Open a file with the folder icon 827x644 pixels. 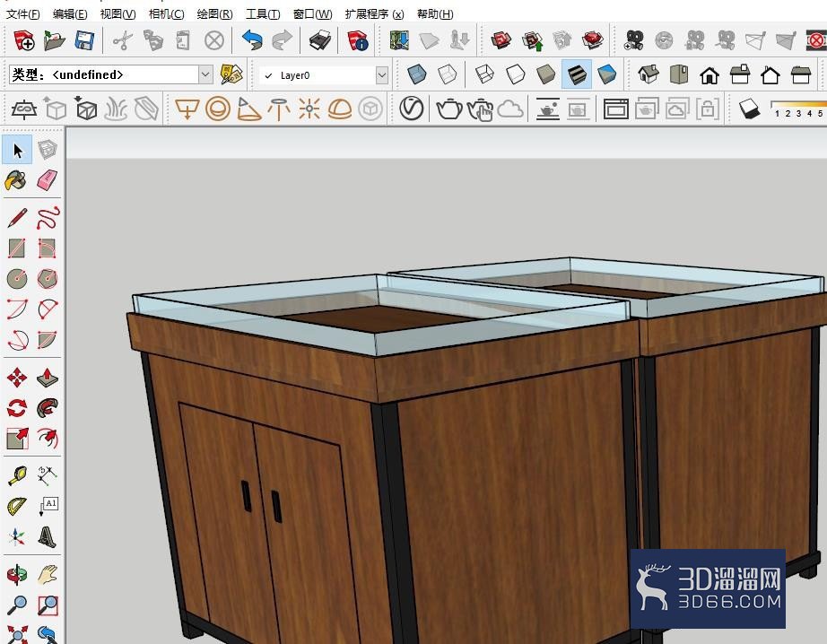pyautogui.click(x=55, y=40)
